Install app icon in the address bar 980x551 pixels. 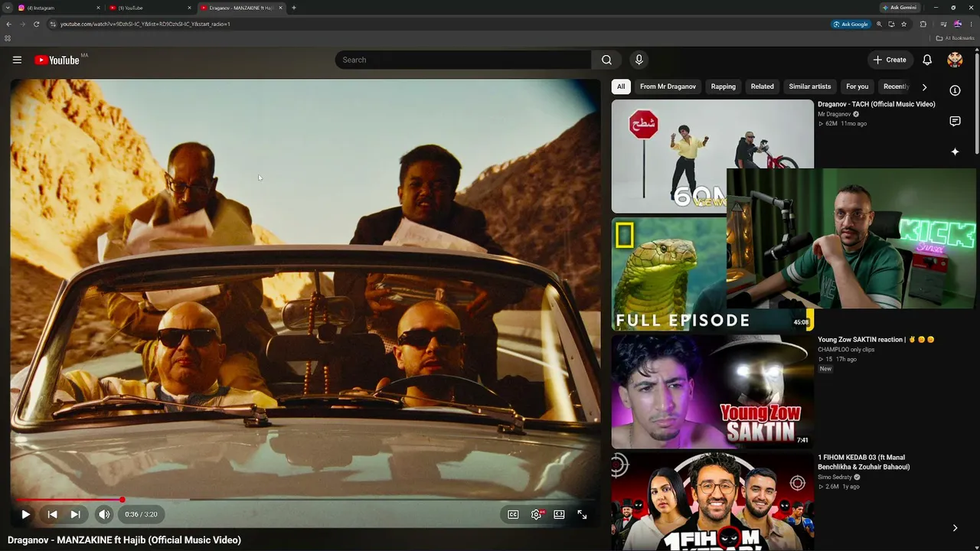(891, 24)
